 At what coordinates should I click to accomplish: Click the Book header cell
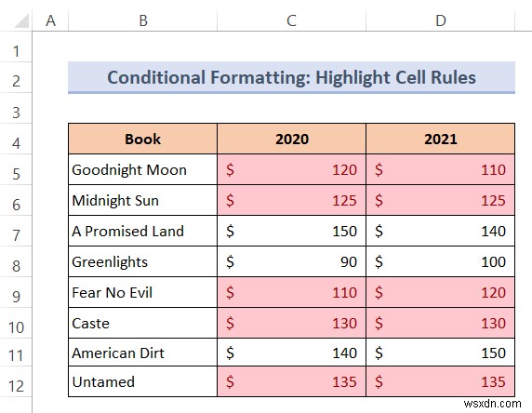(143, 139)
